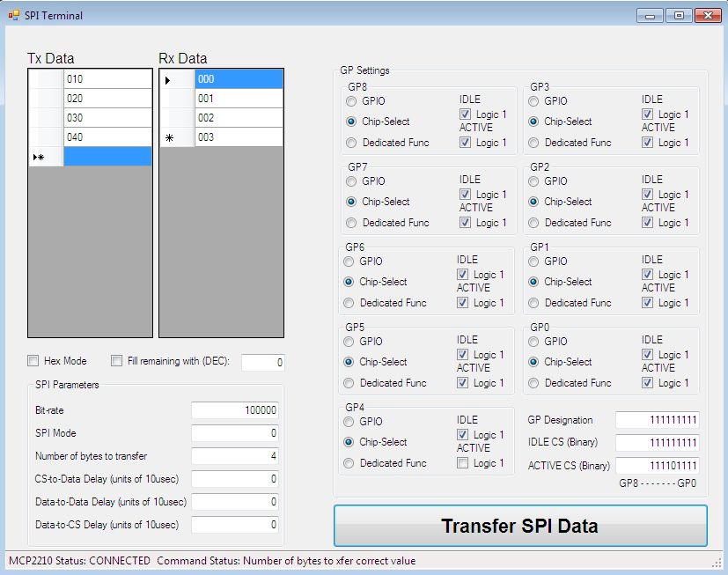The image size is (728, 575).
Task: Click the Number of bytes to transfer field
Action: (x=235, y=455)
